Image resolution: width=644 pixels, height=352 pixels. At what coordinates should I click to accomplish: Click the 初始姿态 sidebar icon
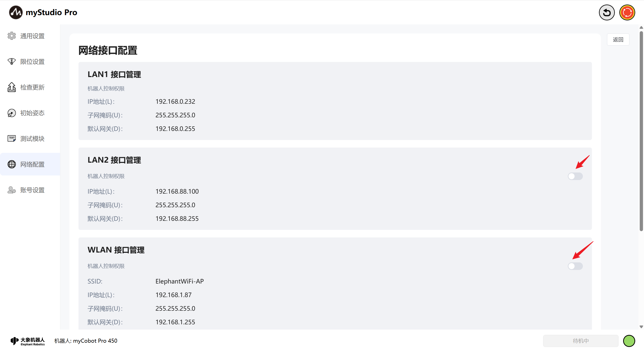12,113
